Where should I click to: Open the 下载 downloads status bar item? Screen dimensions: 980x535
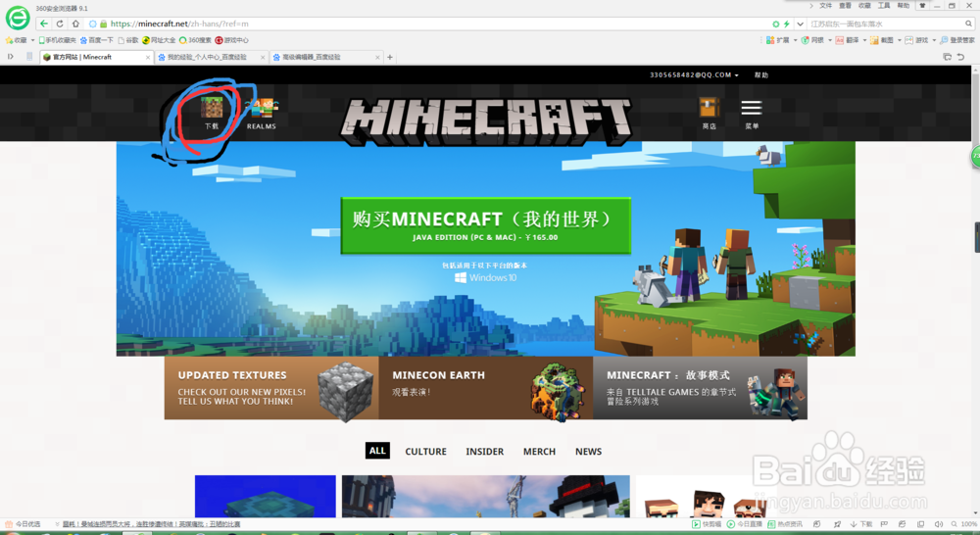(x=860, y=524)
